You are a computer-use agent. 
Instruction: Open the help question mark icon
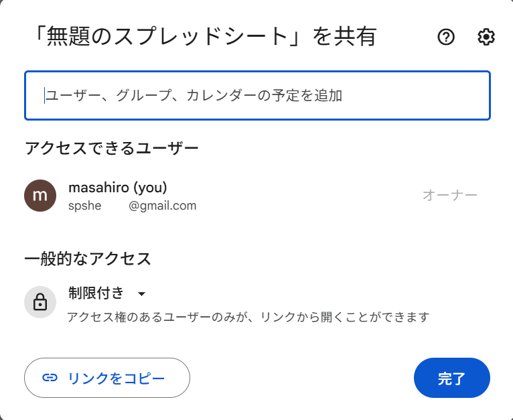point(446,37)
